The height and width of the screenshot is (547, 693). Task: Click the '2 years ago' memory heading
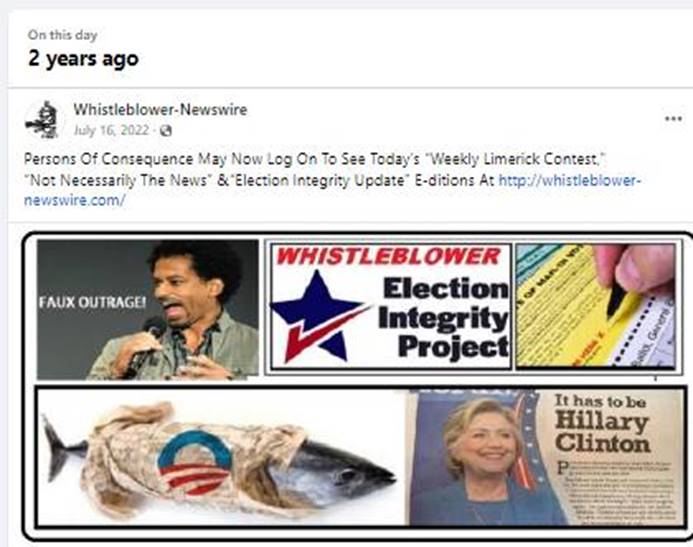[84, 59]
